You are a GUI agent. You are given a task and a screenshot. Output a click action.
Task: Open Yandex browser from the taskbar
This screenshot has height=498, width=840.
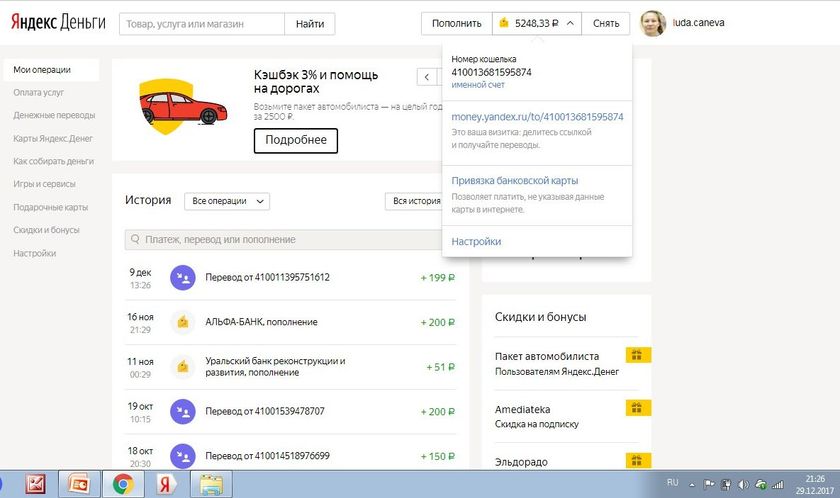tap(165, 485)
